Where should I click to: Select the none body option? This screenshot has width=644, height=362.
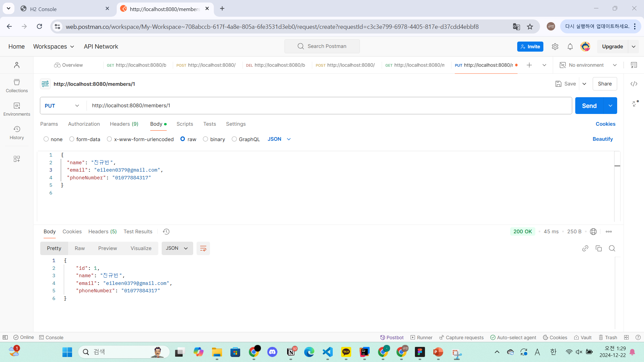(x=46, y=139)
